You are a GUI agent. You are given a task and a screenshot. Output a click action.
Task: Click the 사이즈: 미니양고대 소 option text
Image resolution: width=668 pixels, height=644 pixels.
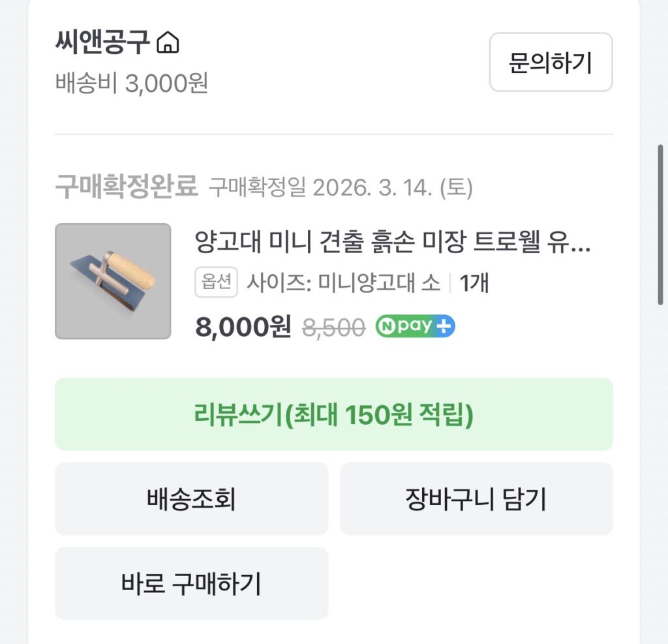(343, 283)
